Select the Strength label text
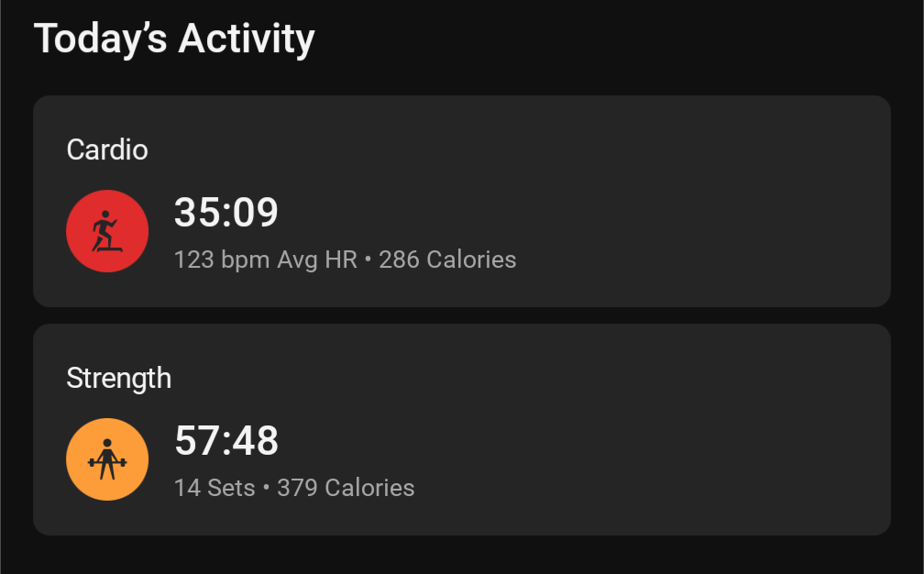Viewport: 924px width, 574px height. [118, 379]
